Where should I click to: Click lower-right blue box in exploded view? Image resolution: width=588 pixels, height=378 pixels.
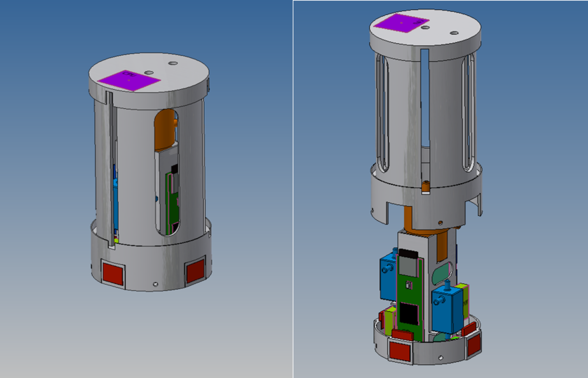447,309
